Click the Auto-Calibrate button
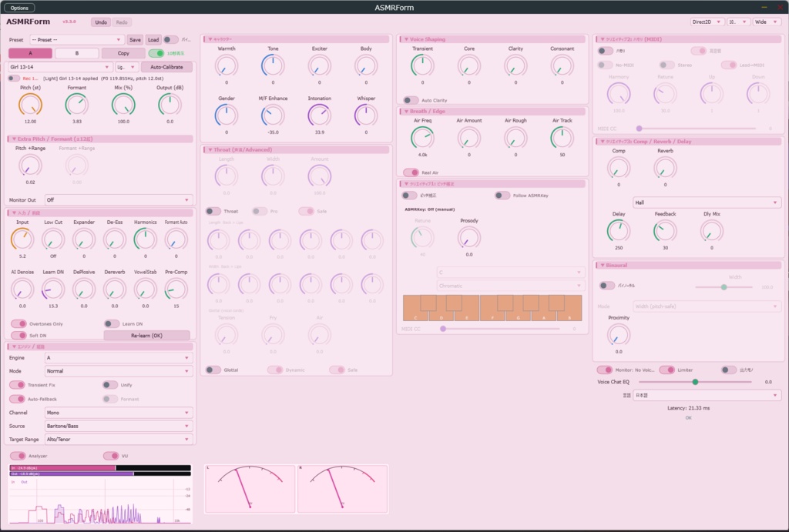Screen dimensions: 789x532 coord(166,67)
